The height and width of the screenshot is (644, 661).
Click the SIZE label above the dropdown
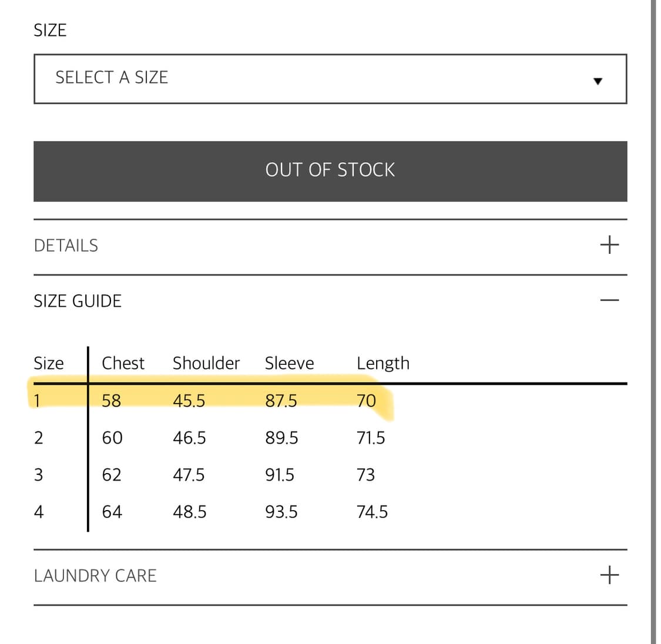pos(50,30)
